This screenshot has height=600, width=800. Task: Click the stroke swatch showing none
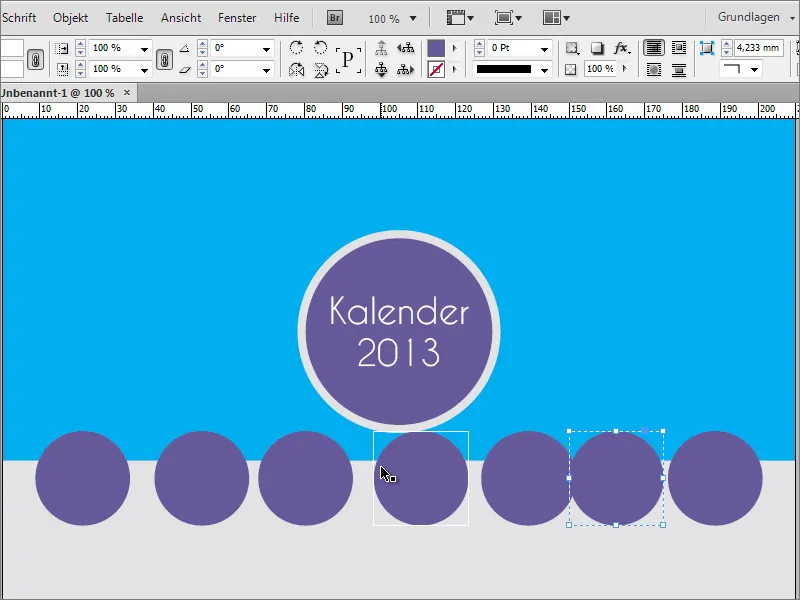pos(436,69)
